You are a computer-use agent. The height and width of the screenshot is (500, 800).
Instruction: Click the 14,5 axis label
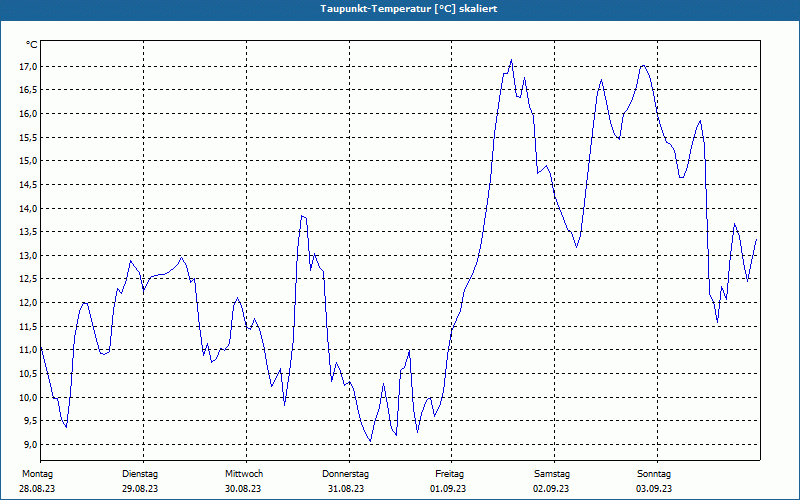[30, 184]
